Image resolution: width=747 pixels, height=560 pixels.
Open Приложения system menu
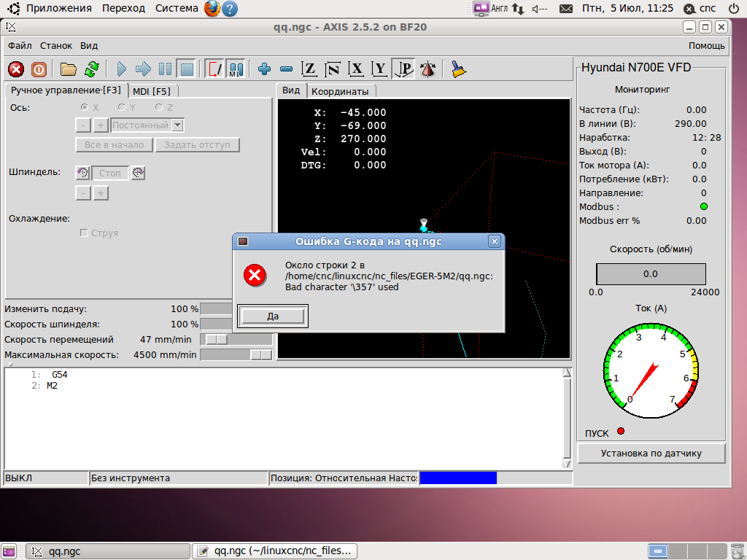(58, 8)
